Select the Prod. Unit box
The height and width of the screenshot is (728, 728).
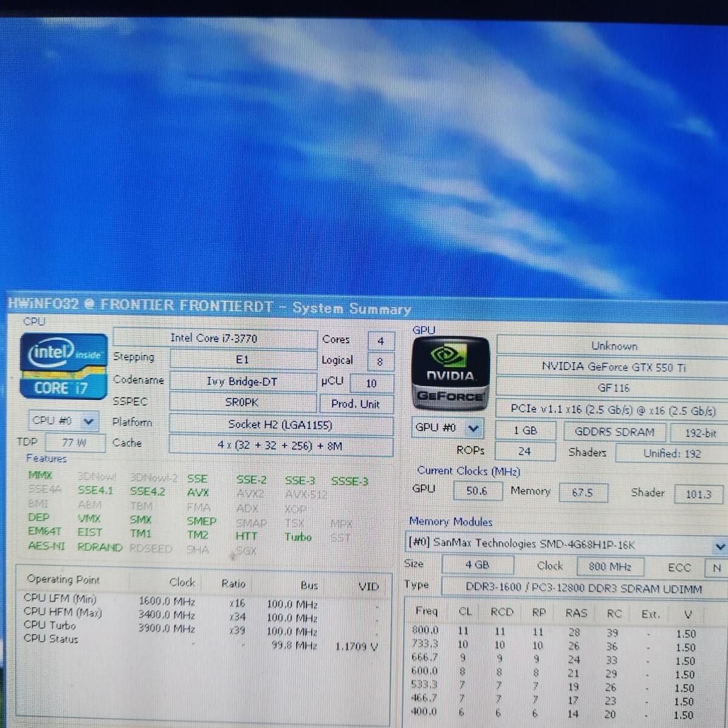[x=355, y=404]
